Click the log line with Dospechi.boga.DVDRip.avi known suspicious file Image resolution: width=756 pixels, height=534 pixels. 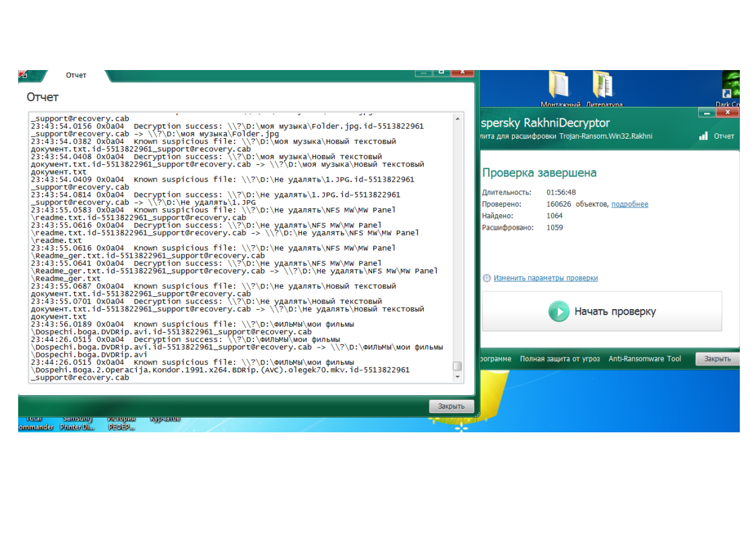(x=193, y=328)
